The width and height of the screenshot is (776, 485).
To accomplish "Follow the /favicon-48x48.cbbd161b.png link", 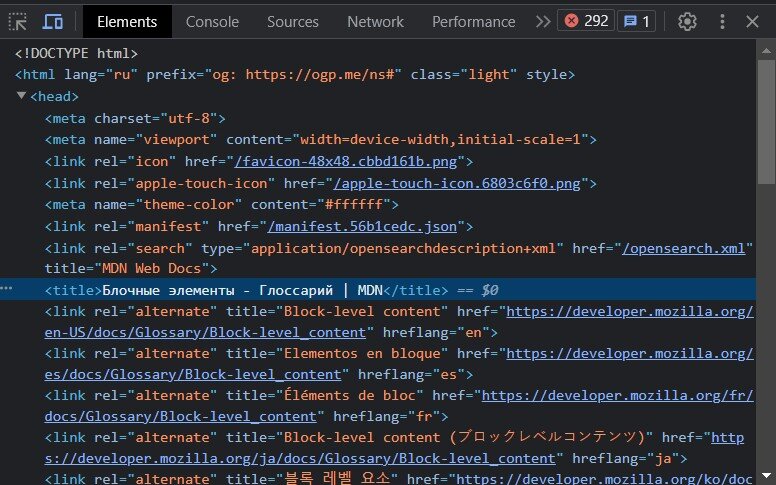I will coord(345,161).
